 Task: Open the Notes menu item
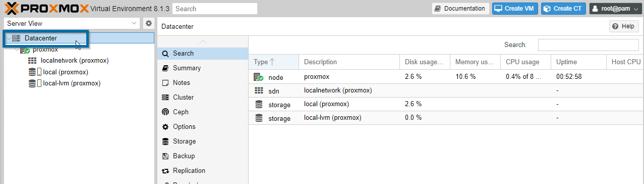click(203, 82)
